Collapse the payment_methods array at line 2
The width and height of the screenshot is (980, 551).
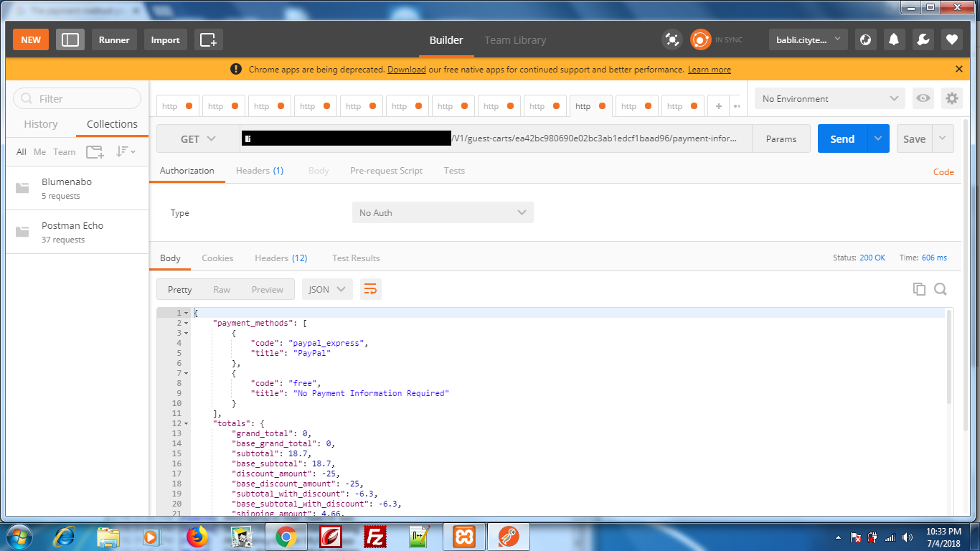[x=187, y=323]
